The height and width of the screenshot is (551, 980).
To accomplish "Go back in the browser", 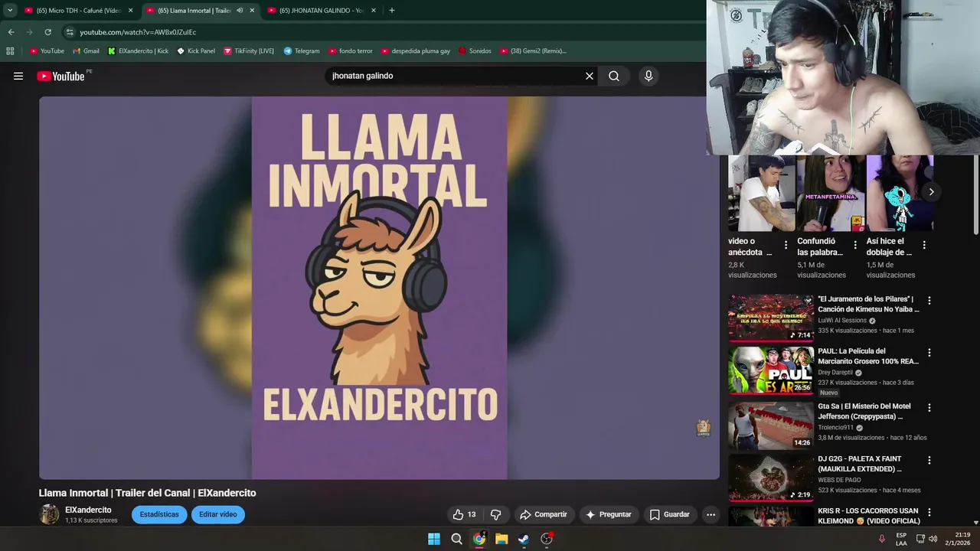I will [x=11, y=32].
